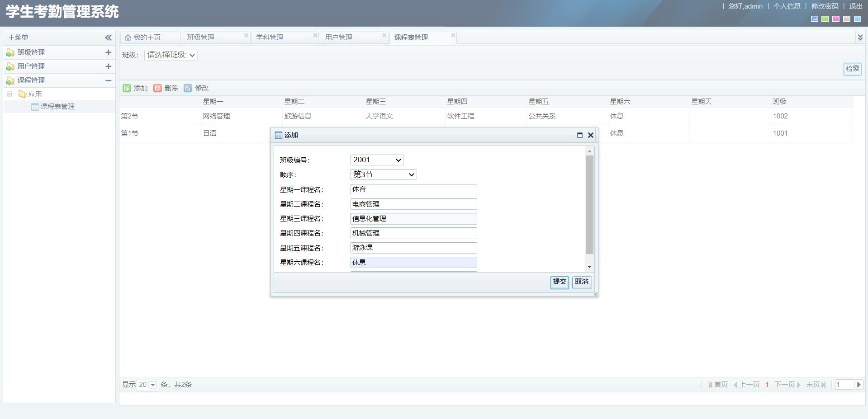Image resolution: width=868 pixels, height=419 pixels.
Task: Click the dialog scrollbar down arrow
Action: coord(589,267)
